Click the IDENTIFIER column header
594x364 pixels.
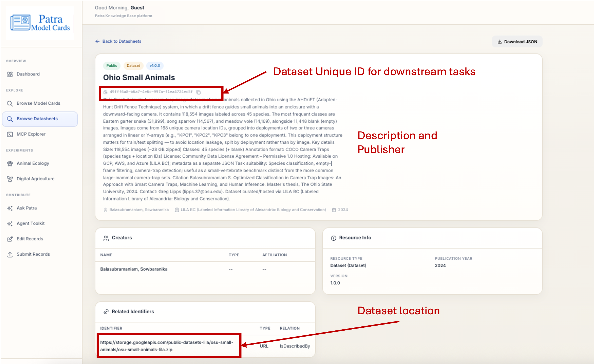tap(111, 328)
